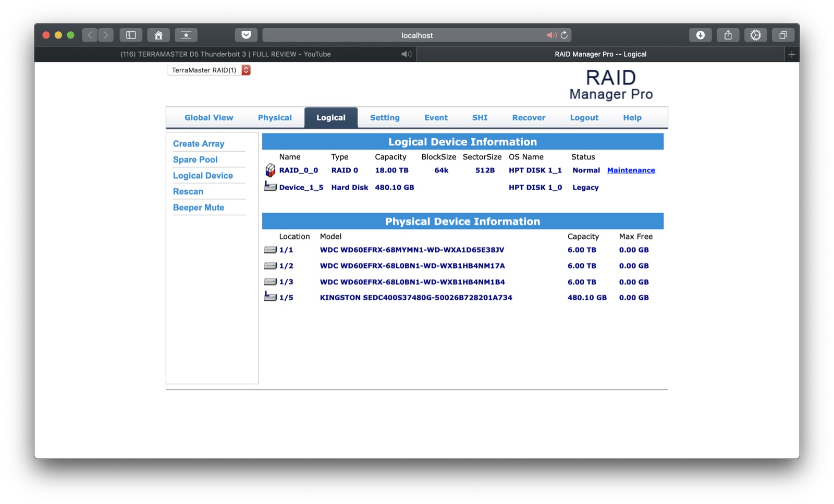
Task: Click the drive icon for location 1/2
Action: tap(270, 266)
